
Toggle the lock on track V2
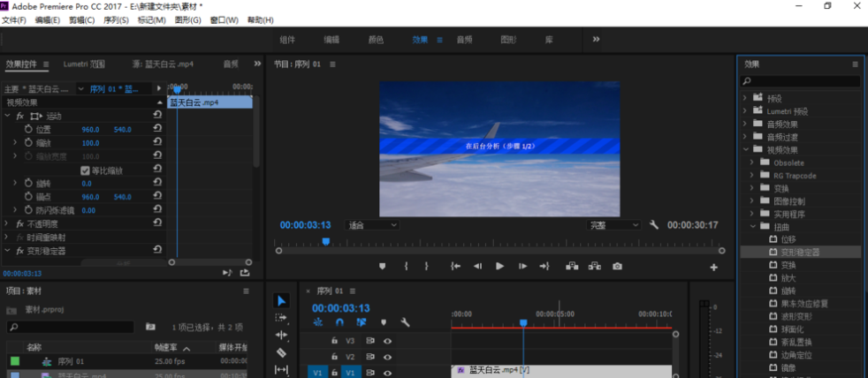pyautogui.click(x=334, y=357)
